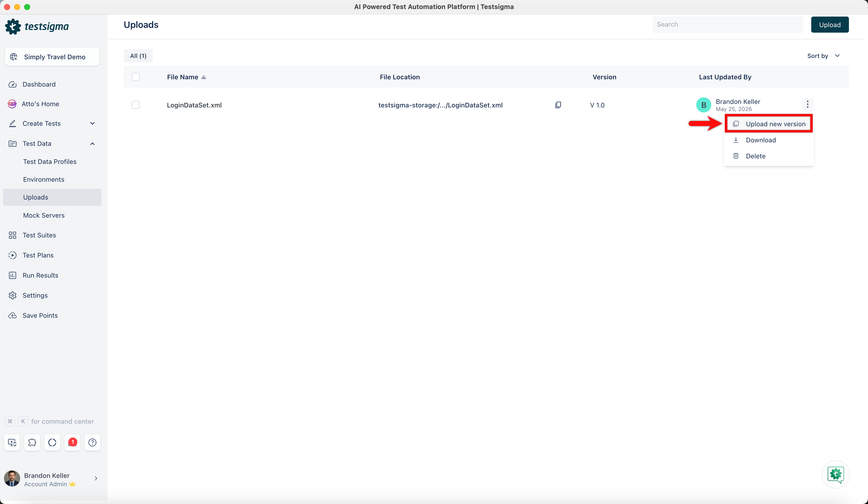Click the Test Data folder icon
The width and height of the screenshot is (868, 504).
coord(12,144)
